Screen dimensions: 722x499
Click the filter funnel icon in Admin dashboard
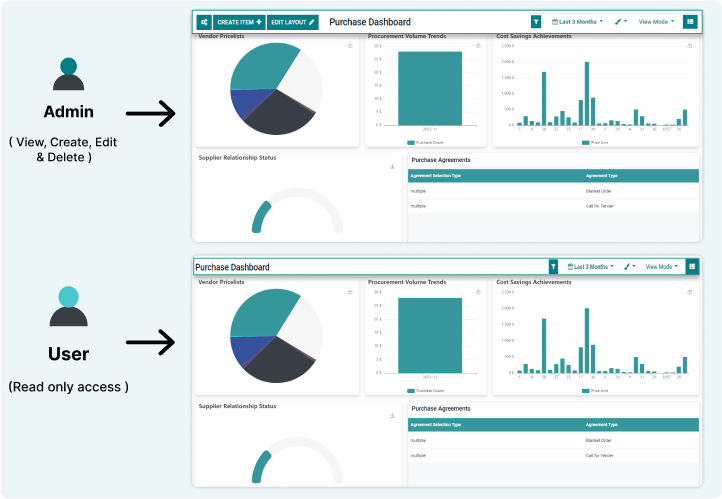536,21
